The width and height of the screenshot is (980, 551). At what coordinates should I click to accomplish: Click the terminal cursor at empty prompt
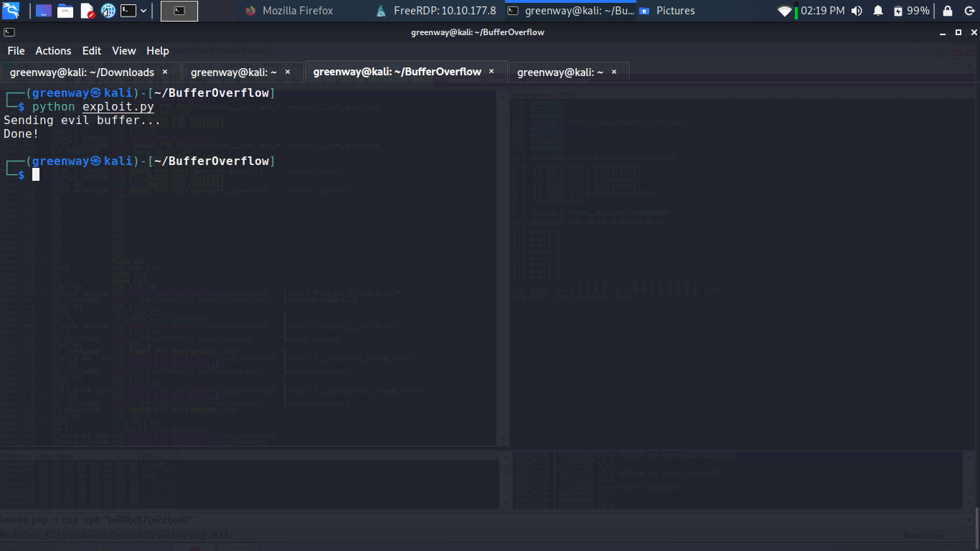point(36,174)
